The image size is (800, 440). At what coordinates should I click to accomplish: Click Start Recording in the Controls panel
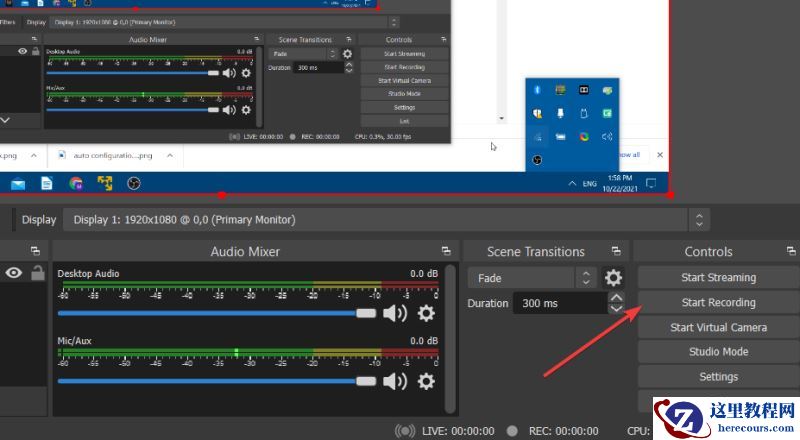(x=718, y=303)
